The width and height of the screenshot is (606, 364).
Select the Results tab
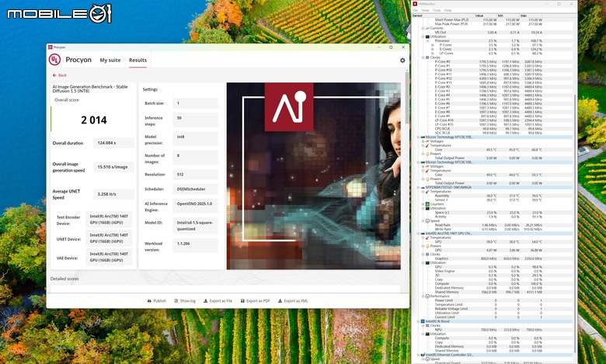click(138, 61)
